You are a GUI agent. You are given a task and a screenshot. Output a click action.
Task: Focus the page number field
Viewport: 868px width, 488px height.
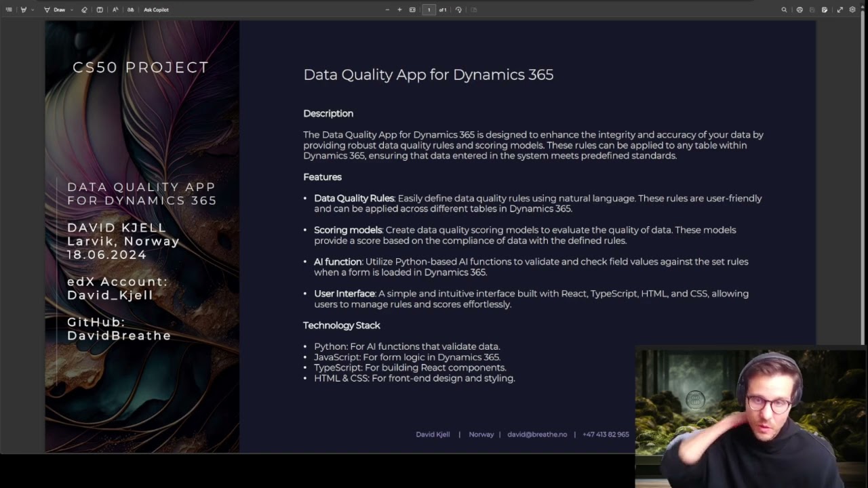coord(429,9)
